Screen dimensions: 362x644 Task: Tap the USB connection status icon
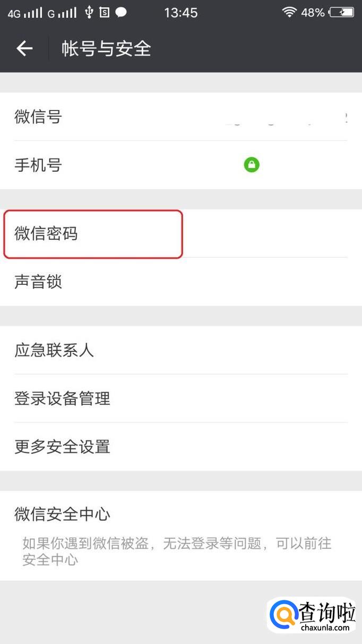pyautogui.click(x=89, y=12)
